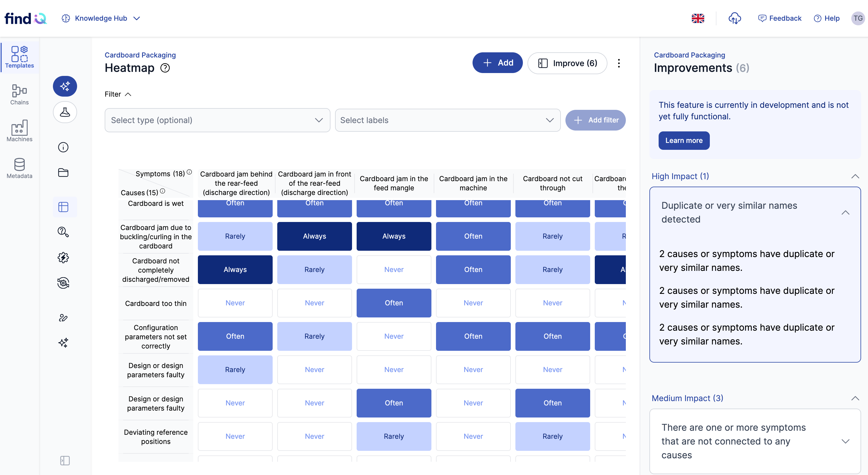The height and width of the screenshot is (475, 868).
Task: Click the cloud upload icon
Action: tap(735, 18)
